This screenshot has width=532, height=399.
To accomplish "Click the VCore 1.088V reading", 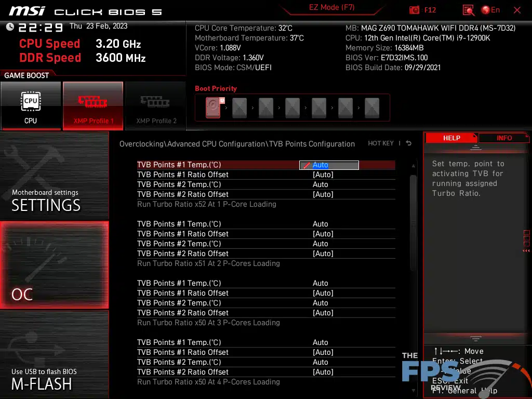I will (218, 48).
